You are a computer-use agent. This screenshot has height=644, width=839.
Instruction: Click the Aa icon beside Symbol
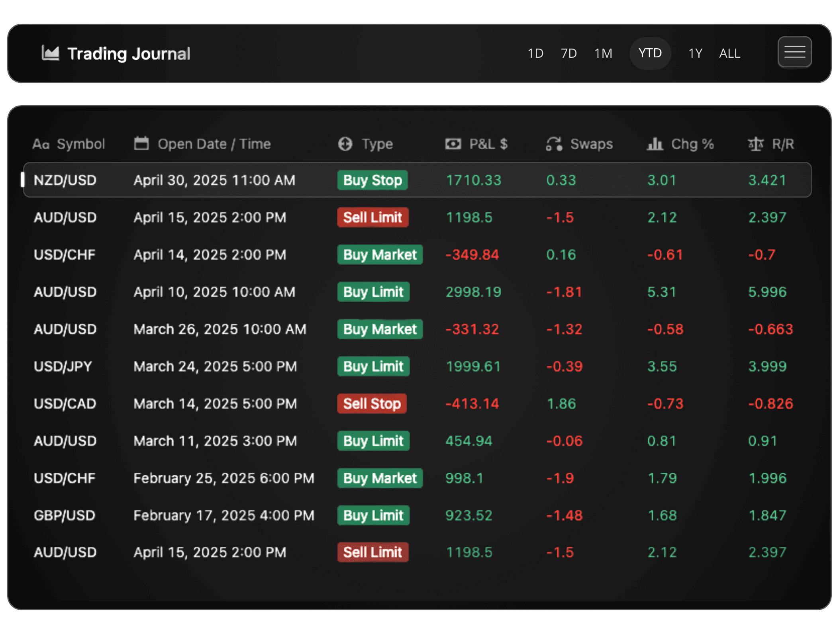tap(41, 144)
